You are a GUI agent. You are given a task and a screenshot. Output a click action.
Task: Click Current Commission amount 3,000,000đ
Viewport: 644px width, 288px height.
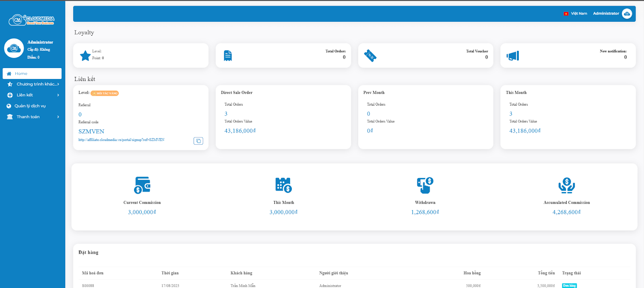pyautogui.click(x=142, y=212)
